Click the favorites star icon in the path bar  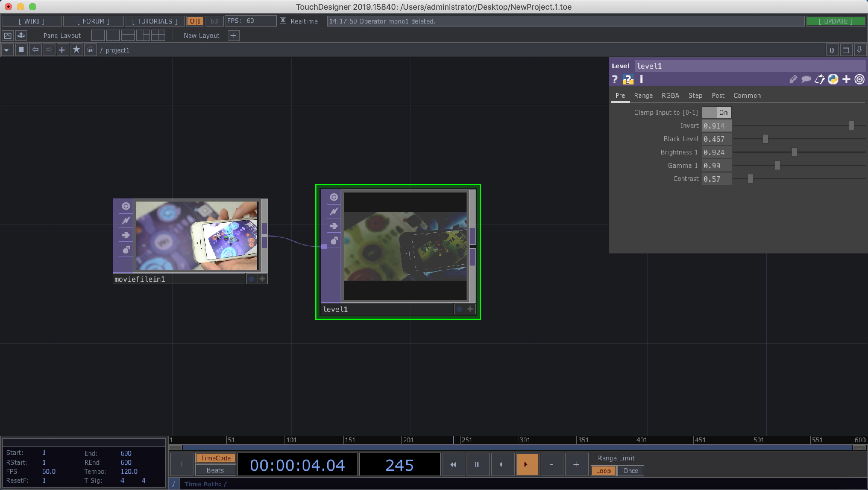point(77,49)
